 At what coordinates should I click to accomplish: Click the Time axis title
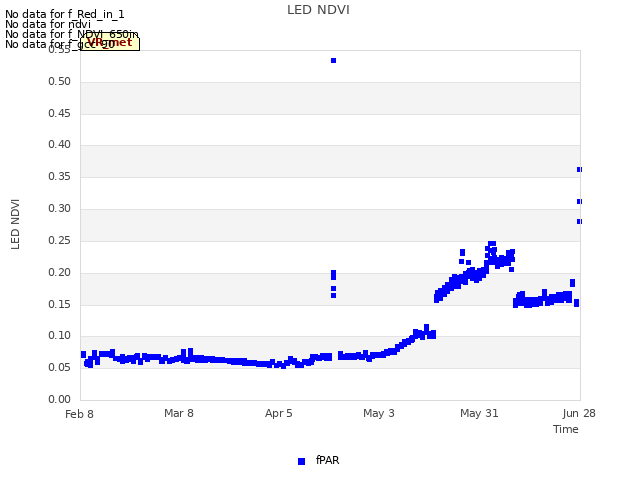566,429
